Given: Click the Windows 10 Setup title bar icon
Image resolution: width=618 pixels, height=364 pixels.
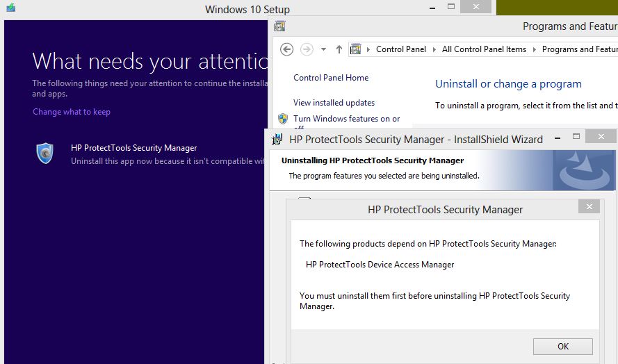Looking at the screenshot, I should click(11, 8).
